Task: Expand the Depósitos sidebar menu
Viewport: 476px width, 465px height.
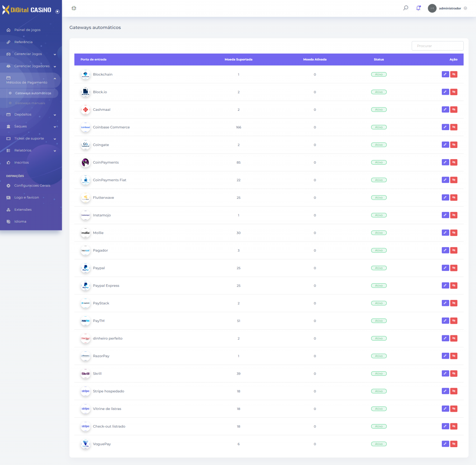Action: (x=31, y=114)
